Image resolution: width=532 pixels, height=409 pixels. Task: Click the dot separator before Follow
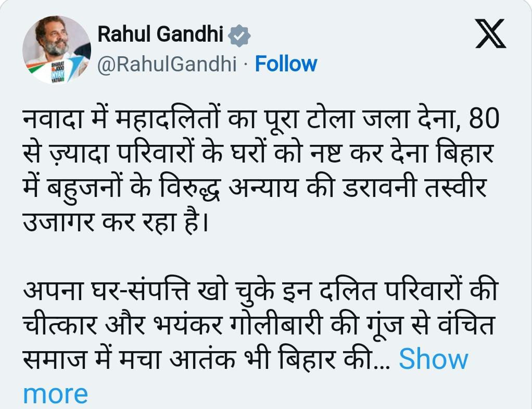pos(246,64)
